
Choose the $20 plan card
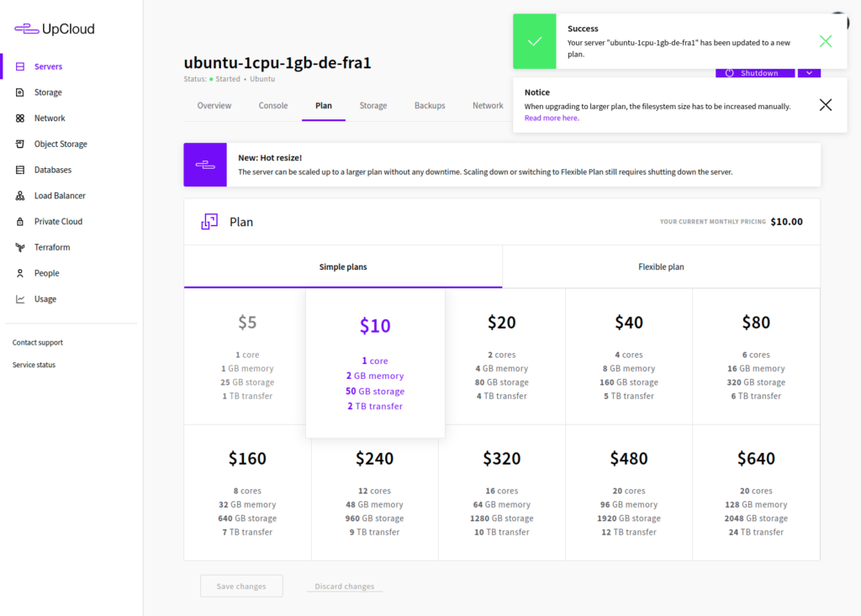pos(502,357)
